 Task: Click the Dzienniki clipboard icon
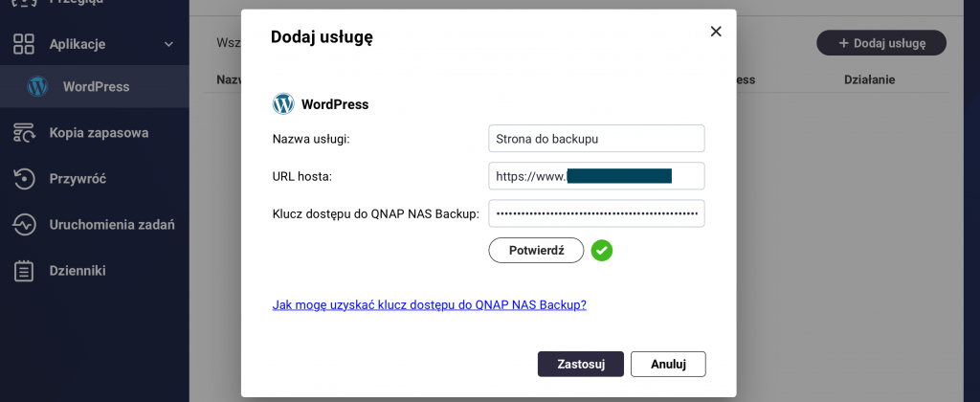(24, 271)
